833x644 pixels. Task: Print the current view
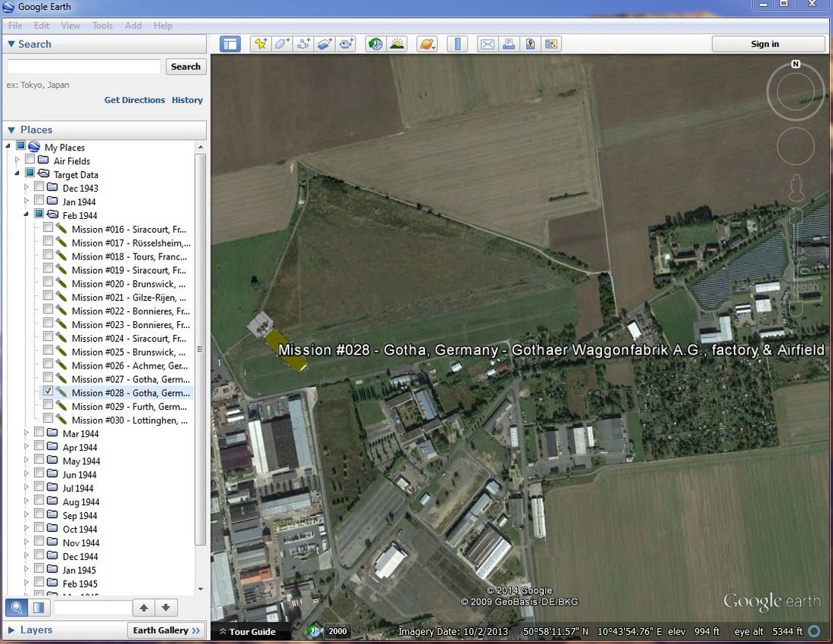(x=508, y=44)
